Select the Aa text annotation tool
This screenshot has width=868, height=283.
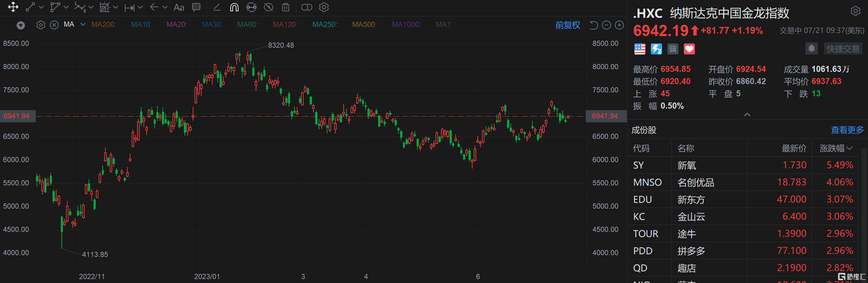pos(179,7)
